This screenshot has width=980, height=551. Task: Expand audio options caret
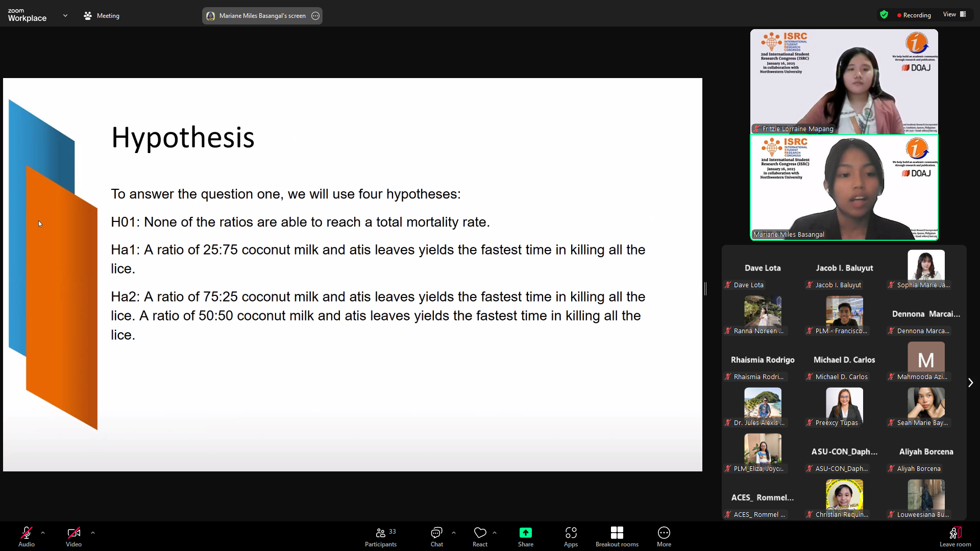43,533
